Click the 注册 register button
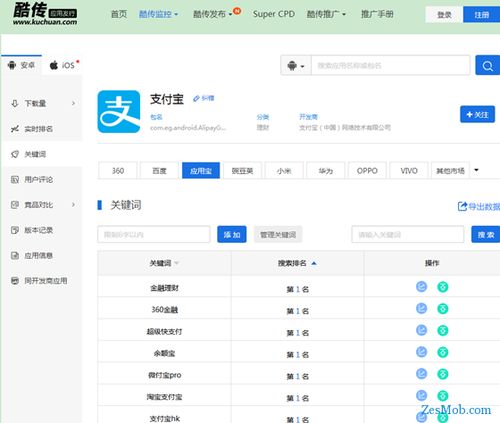This screenshot has width=500, height=423. (x=481, y=15)
